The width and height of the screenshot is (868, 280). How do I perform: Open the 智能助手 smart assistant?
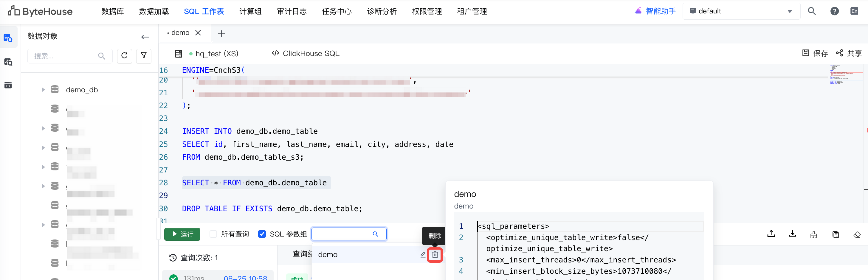(x=655, y=11)
